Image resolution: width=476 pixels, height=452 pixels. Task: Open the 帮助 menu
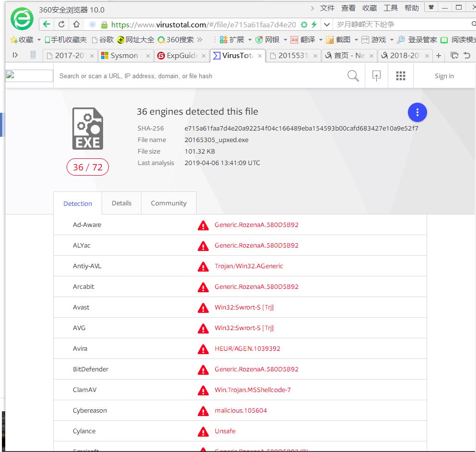coord(412,8)
